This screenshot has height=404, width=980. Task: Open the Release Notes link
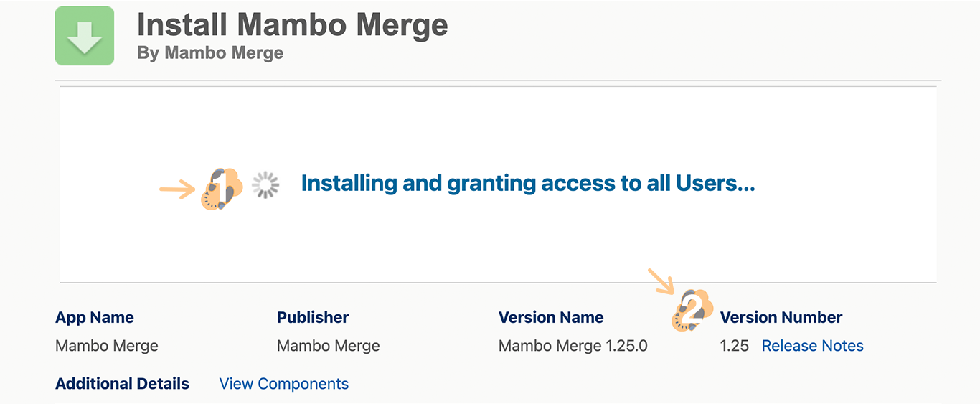click(812, 346)
